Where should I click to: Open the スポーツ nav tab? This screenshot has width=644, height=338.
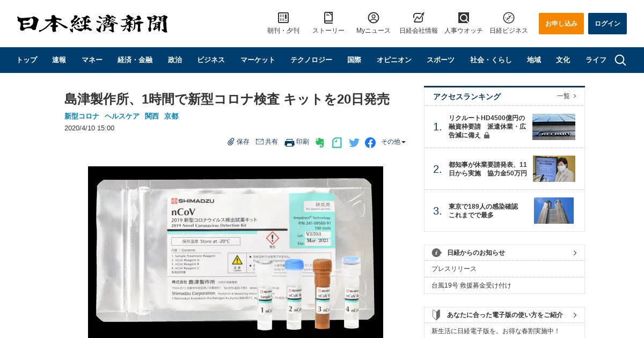[441, 60]
